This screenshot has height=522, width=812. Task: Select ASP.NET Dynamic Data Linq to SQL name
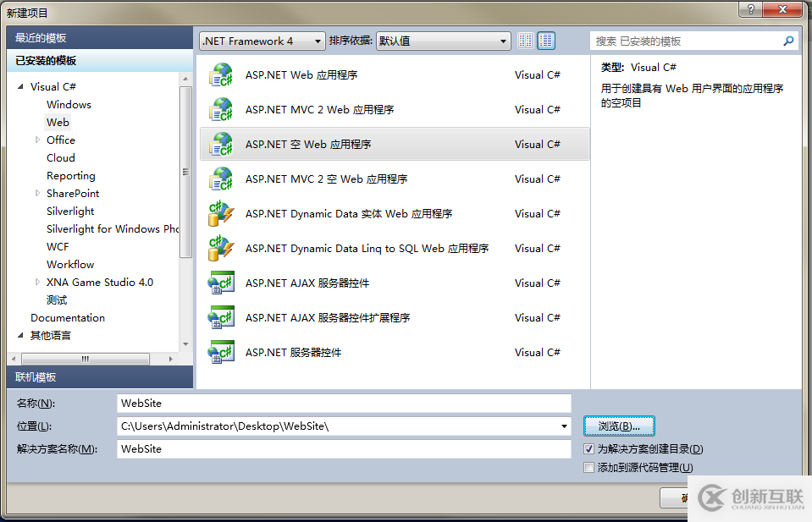[367, 249]
